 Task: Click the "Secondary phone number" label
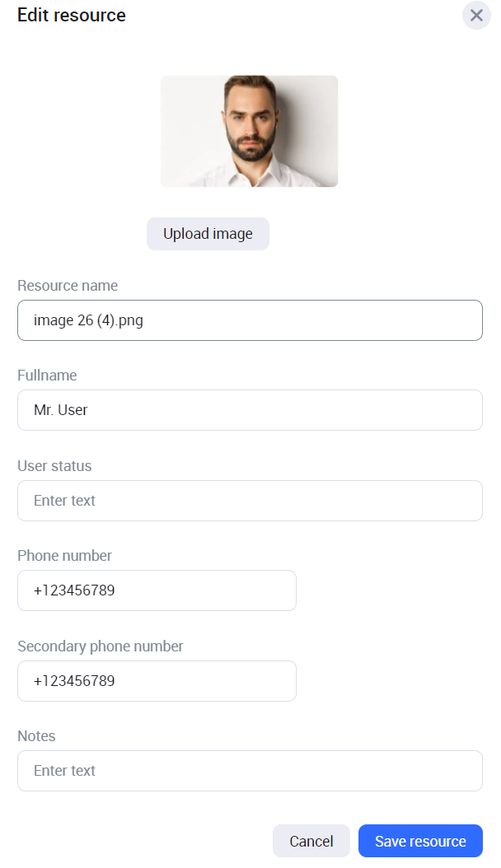(101, 646)
